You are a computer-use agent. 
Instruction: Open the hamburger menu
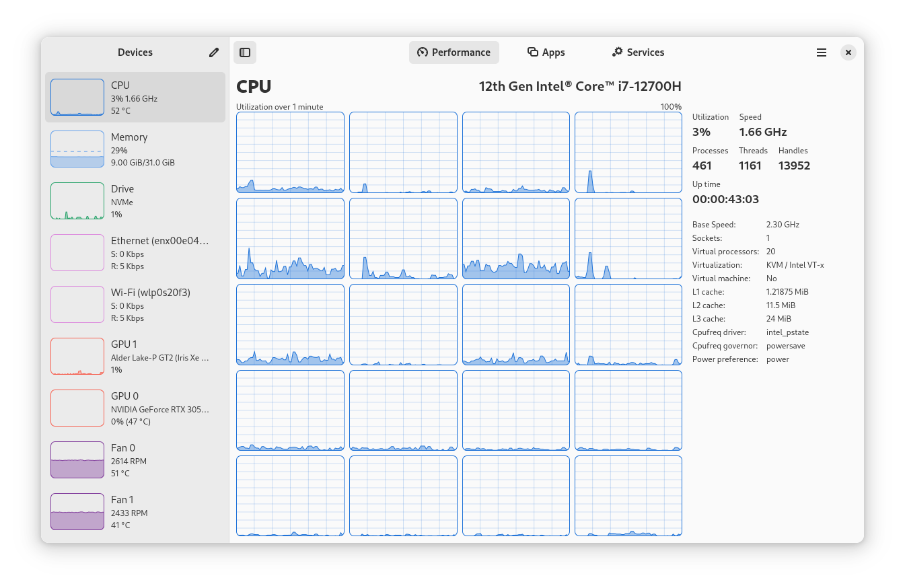point(821,52)
